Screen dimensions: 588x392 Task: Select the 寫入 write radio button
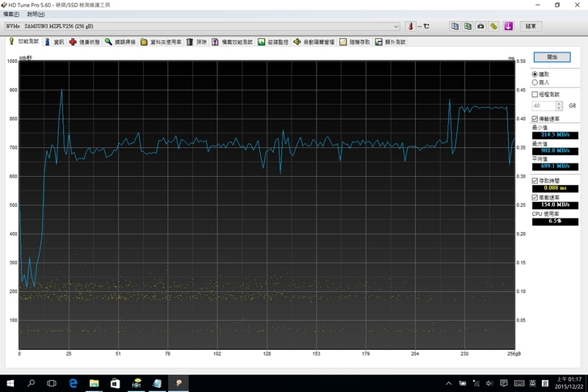535,82
